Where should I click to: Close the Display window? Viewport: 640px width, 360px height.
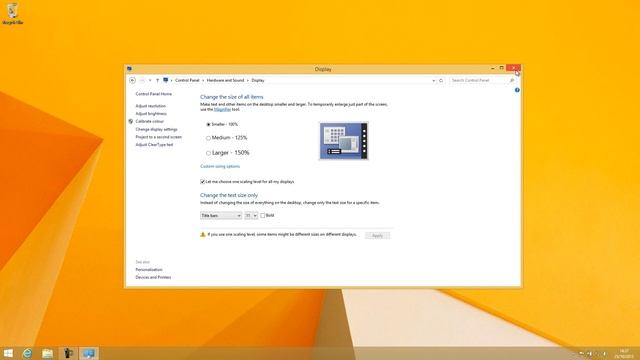click(x=513, y=68)
